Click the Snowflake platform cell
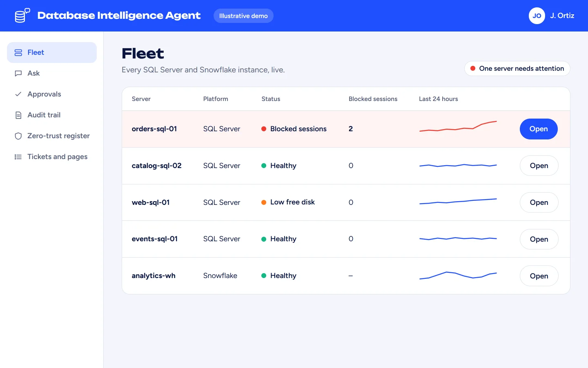 point(220,276)
